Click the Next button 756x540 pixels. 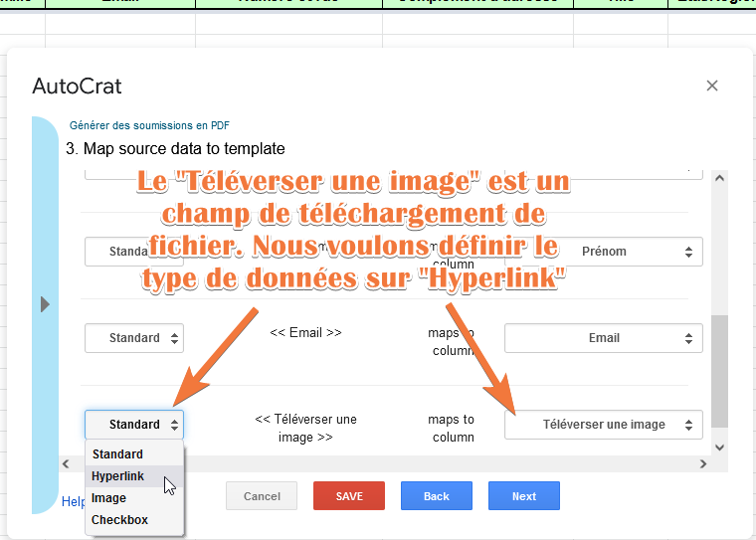tap(524, 495)
